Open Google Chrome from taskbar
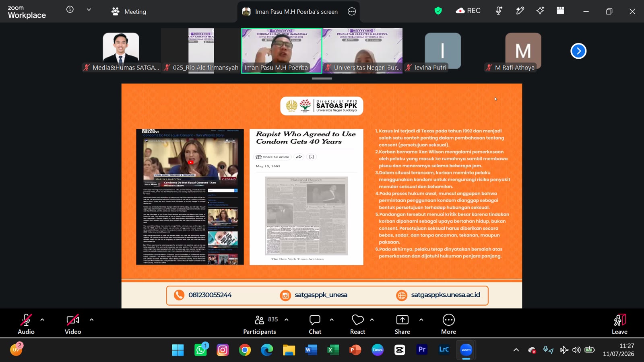The width and height of the screenshot is (644, 362). click(x=245, y=350)
